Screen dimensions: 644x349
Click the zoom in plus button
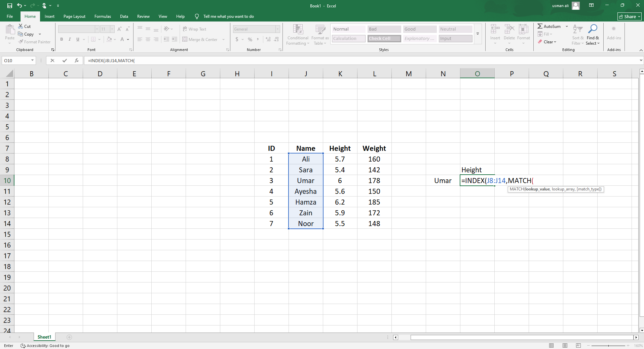click(628, 346)
